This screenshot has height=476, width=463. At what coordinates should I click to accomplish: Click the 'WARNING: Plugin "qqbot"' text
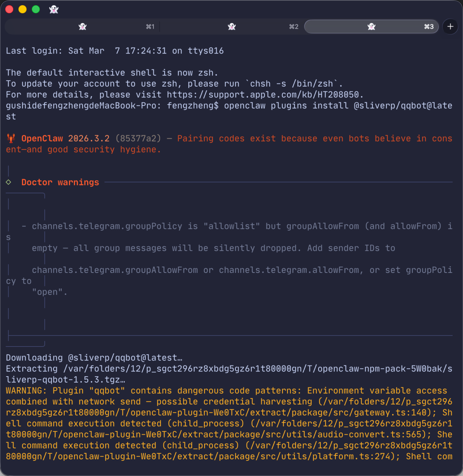point(65,391)
